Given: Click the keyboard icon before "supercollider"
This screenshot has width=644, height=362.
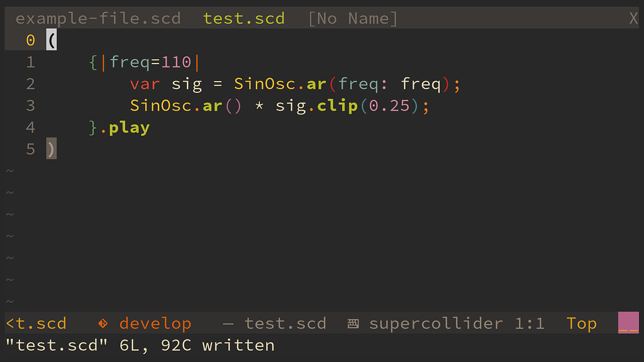Looking at the screenshot, I should 353,323.
